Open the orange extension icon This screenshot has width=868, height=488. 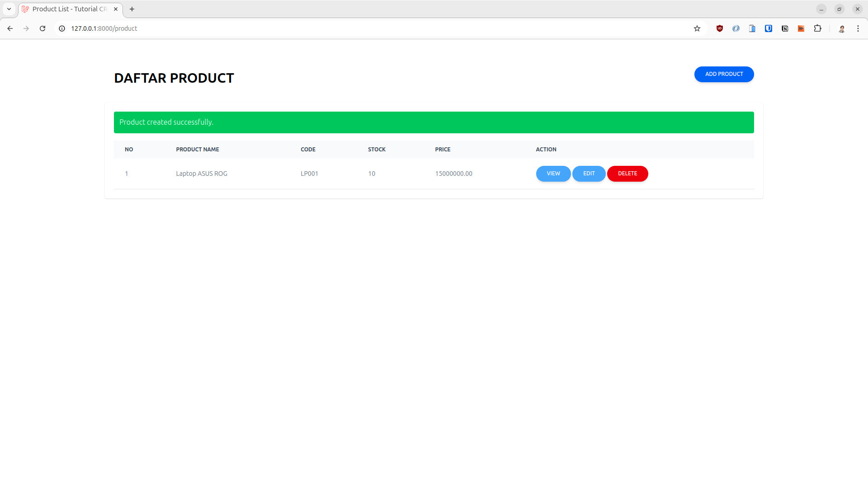tap(801, 28)
